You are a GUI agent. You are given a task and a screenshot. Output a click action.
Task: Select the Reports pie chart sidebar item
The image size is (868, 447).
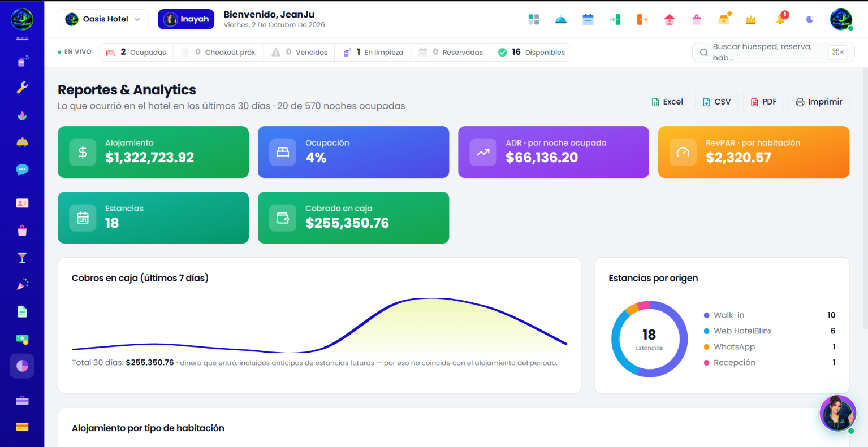pyautogui.click(x=22, y=366)
